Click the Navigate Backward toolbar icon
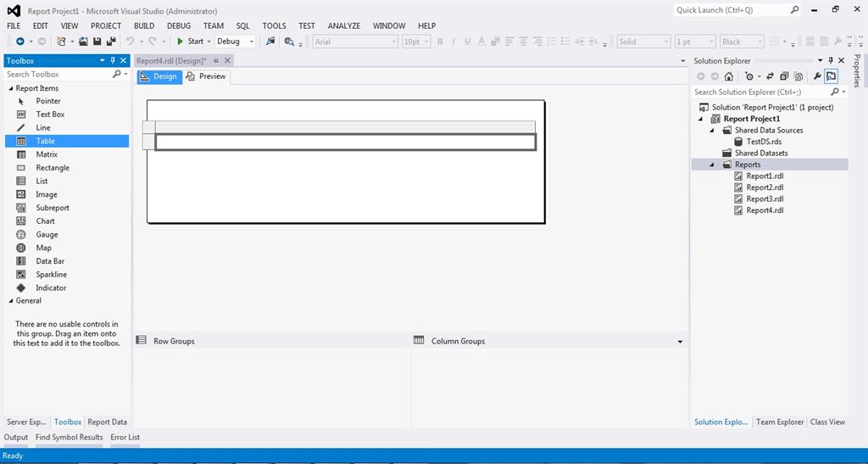Viewport: 868px width, 464px height. (x=20, y=42)
